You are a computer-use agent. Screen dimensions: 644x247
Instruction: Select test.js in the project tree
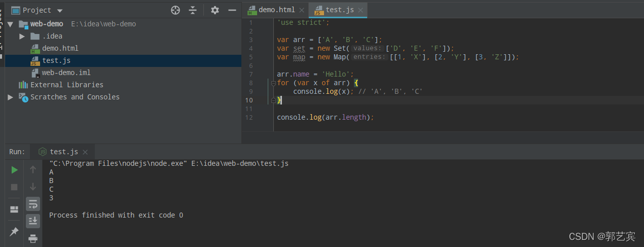56,60
